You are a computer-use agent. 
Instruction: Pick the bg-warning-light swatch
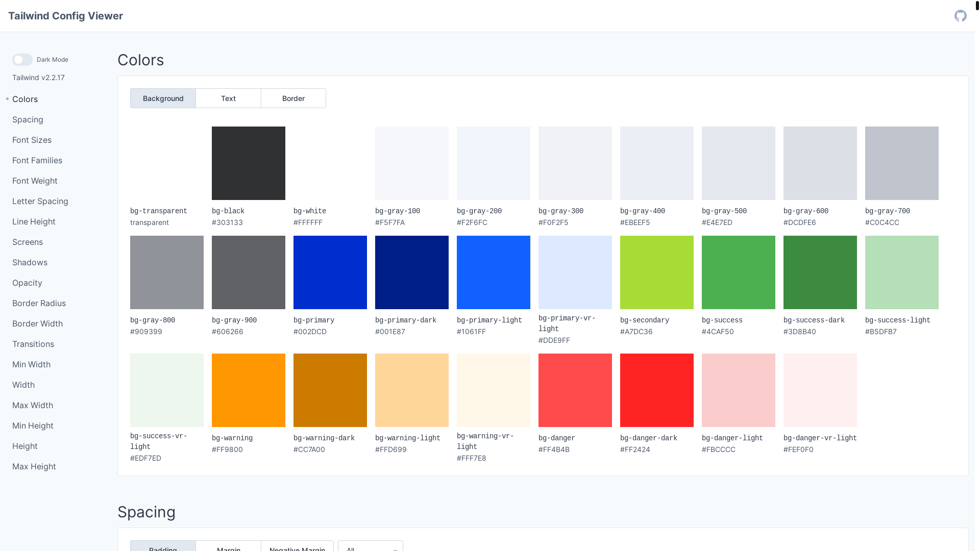click(x=412, y=390)
